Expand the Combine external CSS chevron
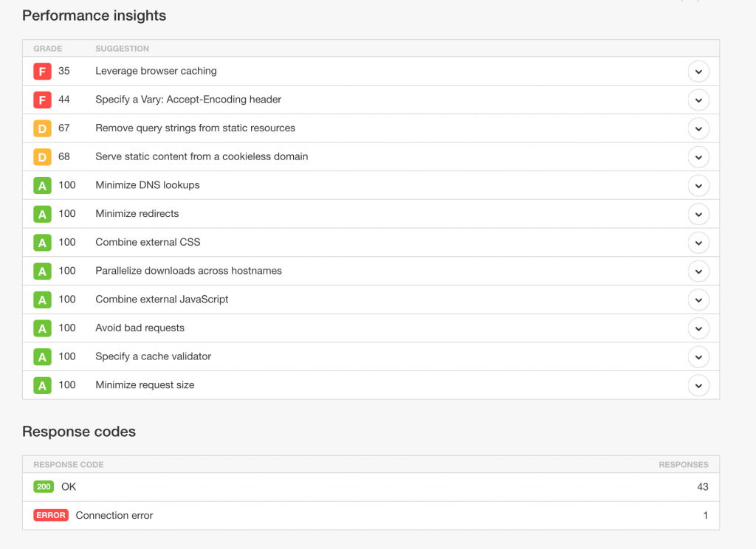The image size is (756, 549). 698,243
